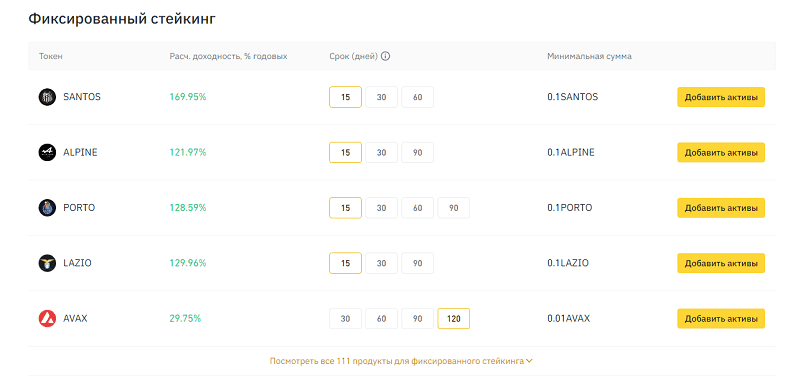
Task: Click the 0.1SANTOS minimum amount
Action: 572,97
